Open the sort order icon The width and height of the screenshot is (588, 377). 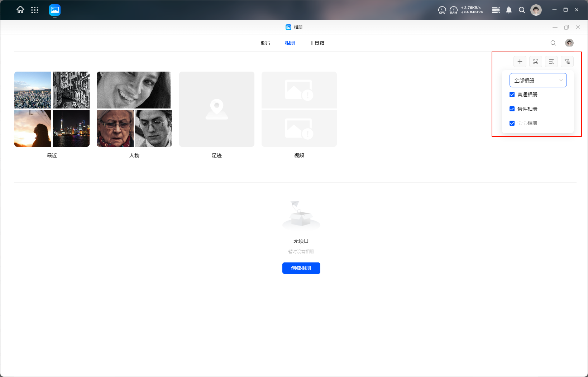tap(551, 62)
